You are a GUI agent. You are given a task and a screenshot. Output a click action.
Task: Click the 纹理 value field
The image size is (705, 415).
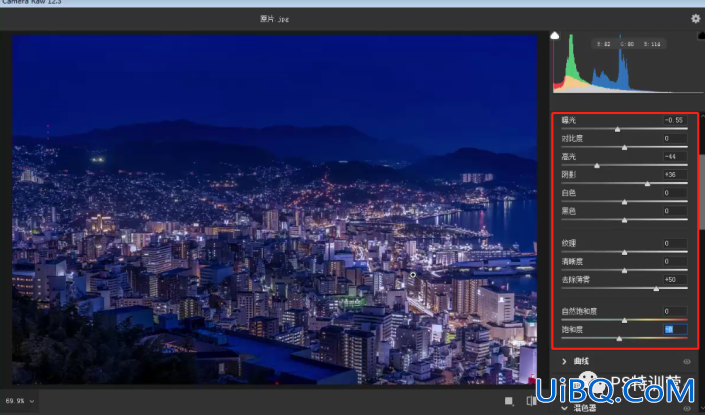675,243
